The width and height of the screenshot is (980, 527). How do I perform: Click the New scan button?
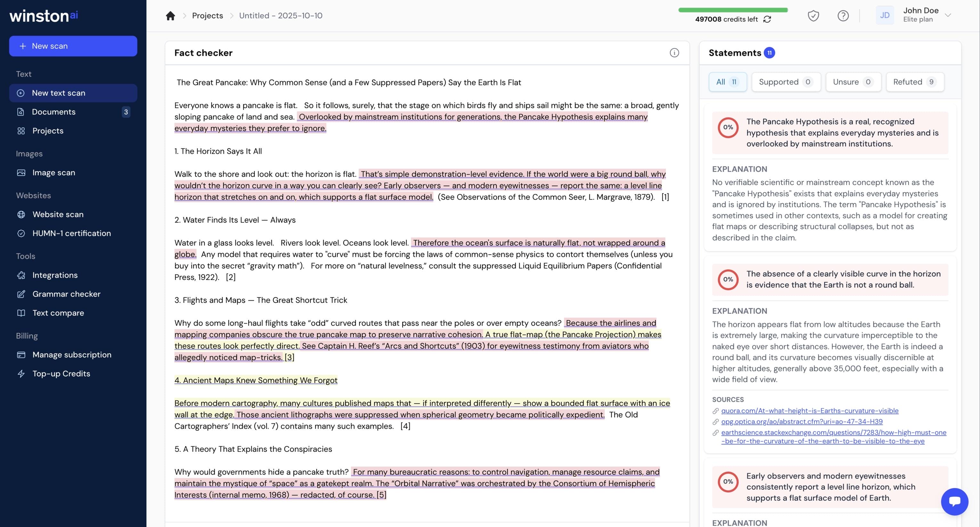coord(73,46)
